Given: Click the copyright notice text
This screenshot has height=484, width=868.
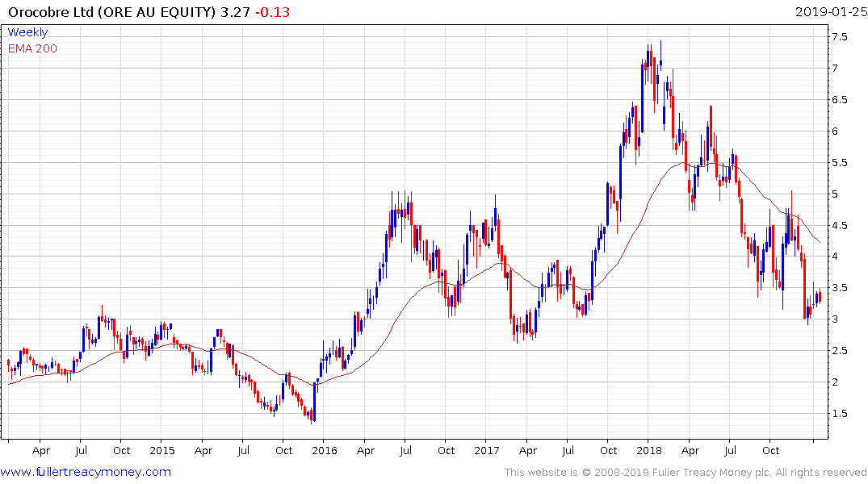Looking at the screenshot, I should (686, 473).
